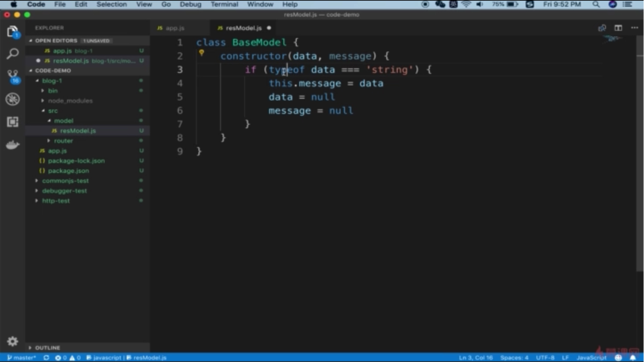Open the Terminal menu

tap(224, 4)
